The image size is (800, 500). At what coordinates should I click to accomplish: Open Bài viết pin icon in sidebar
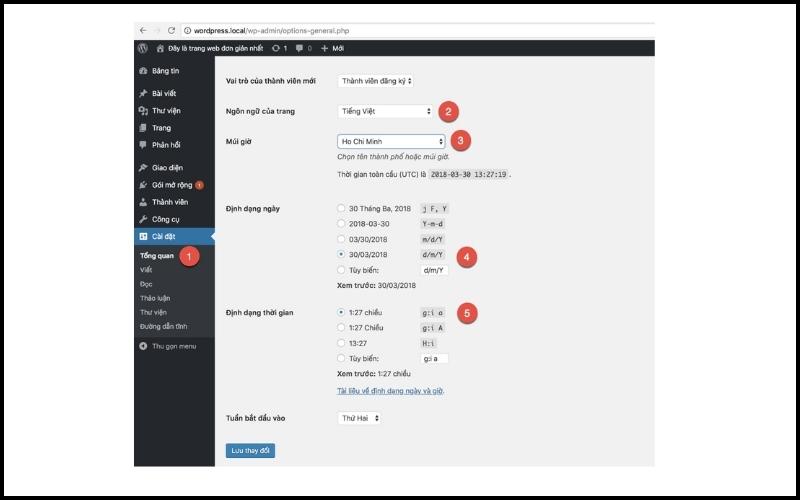pos(143,93)
